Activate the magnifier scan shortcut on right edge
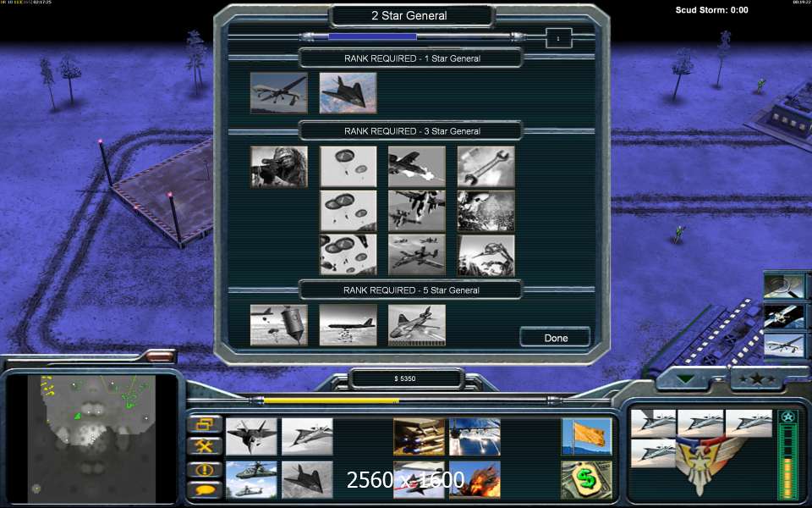Viewport: 812px width, 508px height. 784,287
